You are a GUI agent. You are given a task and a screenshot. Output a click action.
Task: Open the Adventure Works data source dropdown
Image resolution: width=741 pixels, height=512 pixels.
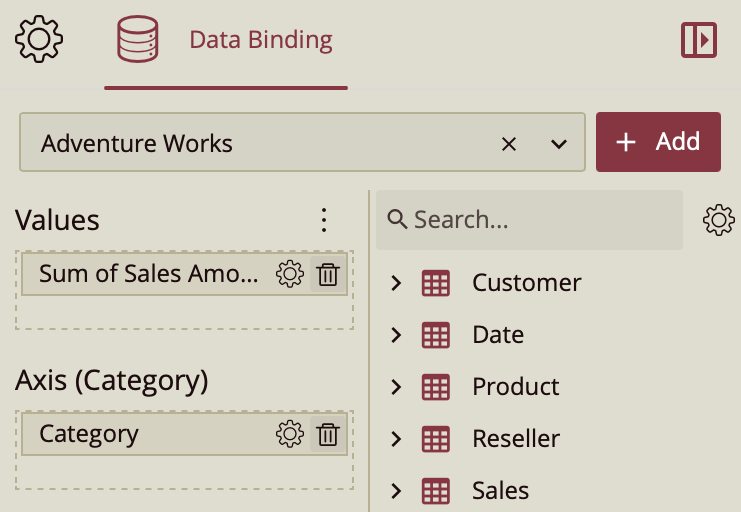[x=559, y=144]
